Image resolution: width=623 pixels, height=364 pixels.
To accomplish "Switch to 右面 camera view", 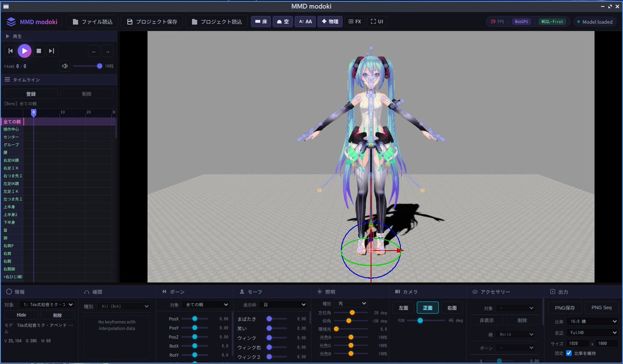I will pyautogui.click(x=452, y=308).
